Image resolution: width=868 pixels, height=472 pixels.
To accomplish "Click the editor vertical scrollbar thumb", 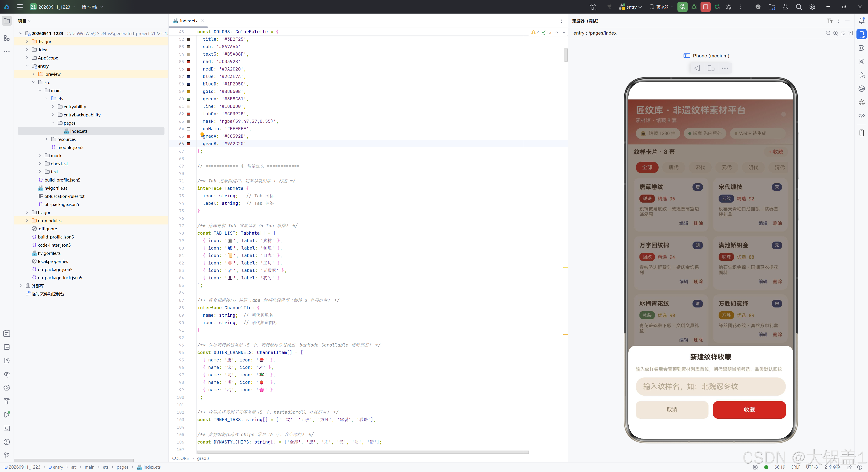I will [566, 55].
